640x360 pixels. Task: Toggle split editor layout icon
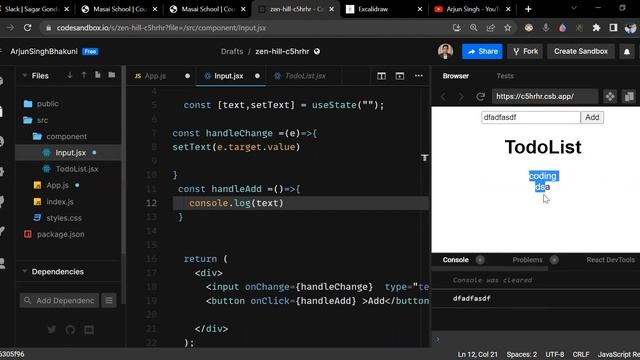(x=381, y=76)
